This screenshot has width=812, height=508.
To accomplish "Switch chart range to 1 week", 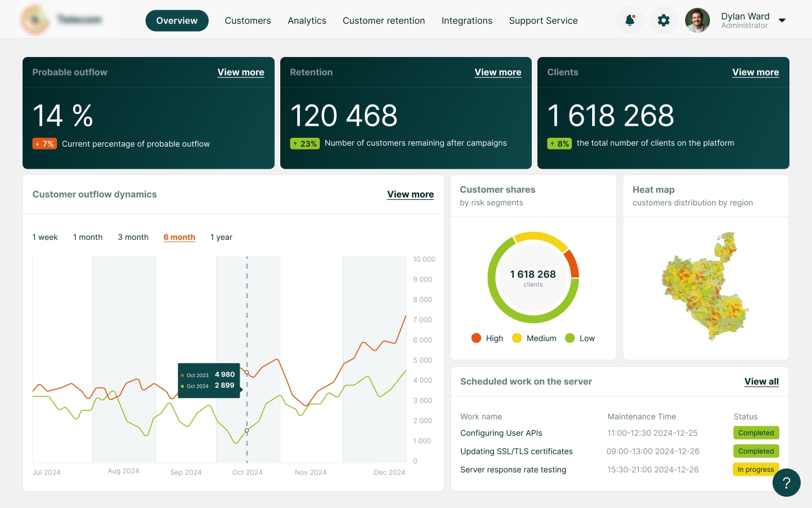I will [45, 237].
